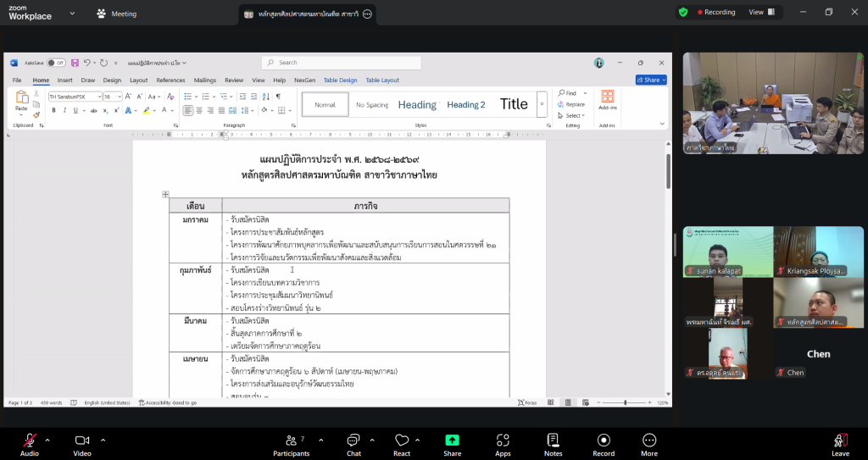Apply the Heading 2 style
The width and height of the screenshot is (868, 460).
coord(466,104)
